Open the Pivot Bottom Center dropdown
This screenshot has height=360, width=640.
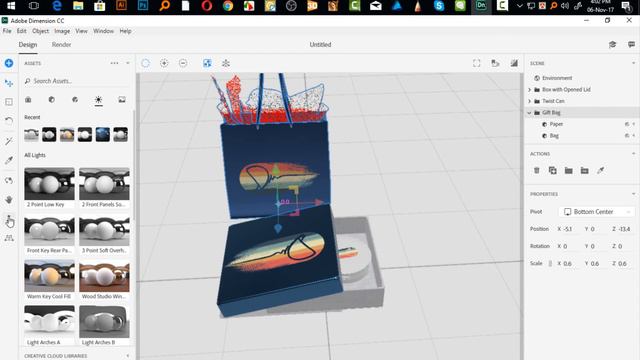tap(596, 212)
